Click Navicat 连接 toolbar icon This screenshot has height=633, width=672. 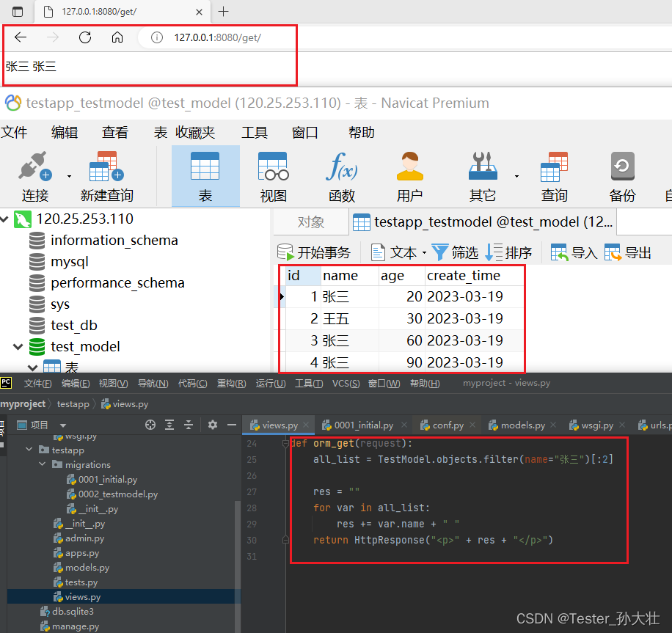tap(35, 177)
